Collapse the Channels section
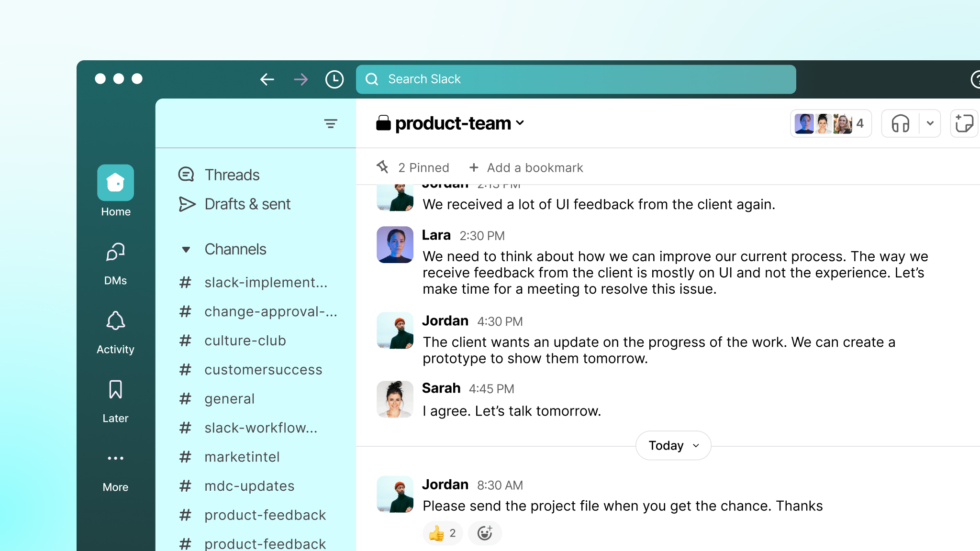The height and width of the screenshot is (551, 980). [x=186, y=250]
